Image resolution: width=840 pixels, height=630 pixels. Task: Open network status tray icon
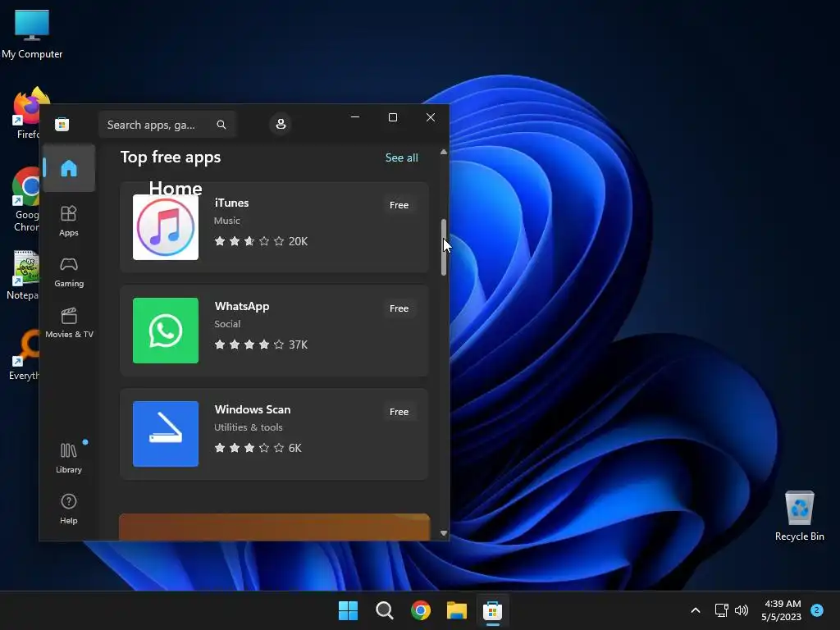(x=722, y=610)
